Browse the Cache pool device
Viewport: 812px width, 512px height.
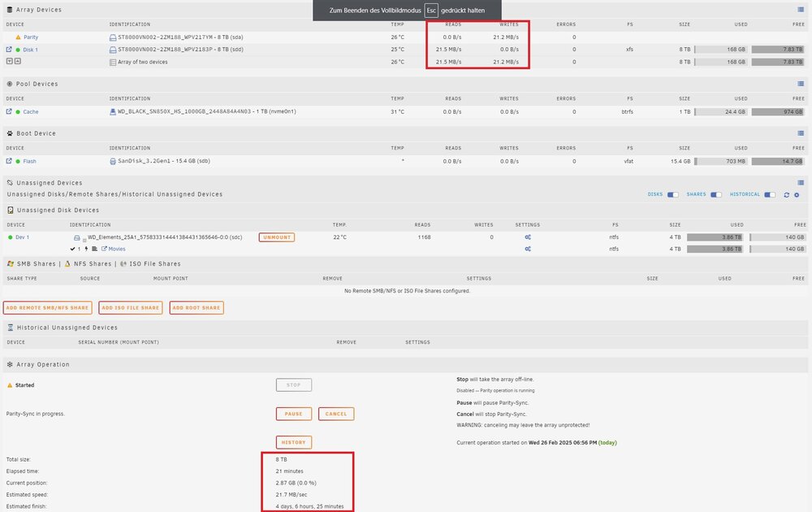9,111
